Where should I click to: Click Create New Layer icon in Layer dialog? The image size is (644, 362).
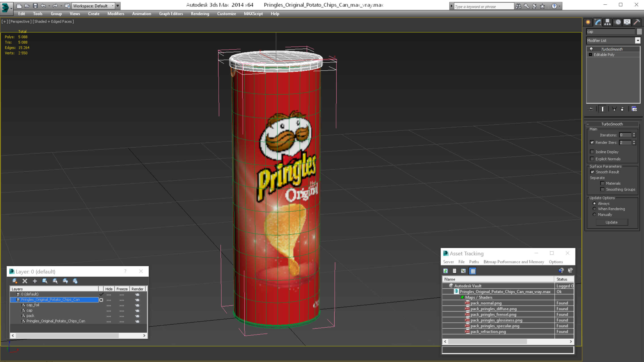pos(15,281)
